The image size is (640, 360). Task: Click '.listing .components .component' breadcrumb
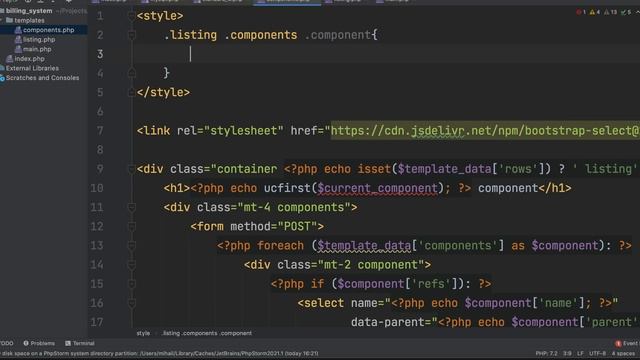tap(207, 333)
